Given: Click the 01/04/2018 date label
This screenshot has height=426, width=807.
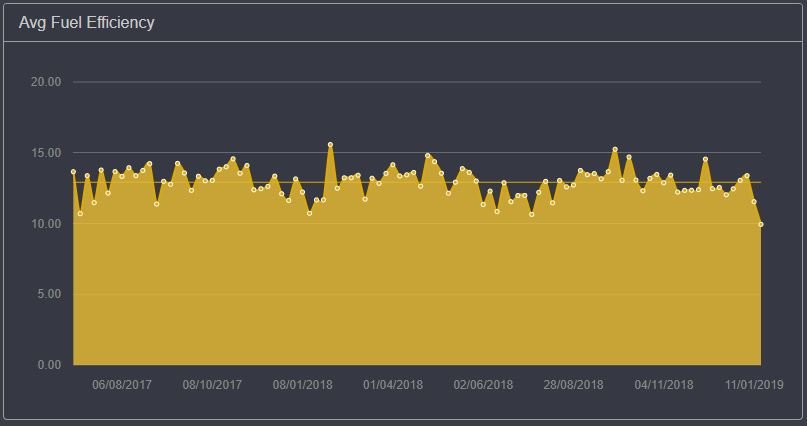Looking at the screenshot, I should point(393,385).
